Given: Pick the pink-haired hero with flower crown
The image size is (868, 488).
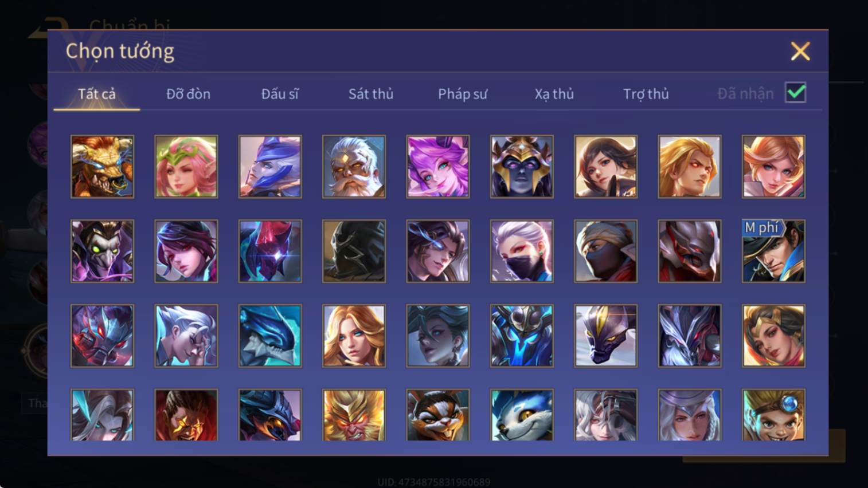Looking at the screenshot, I should (x=186, y=167).
